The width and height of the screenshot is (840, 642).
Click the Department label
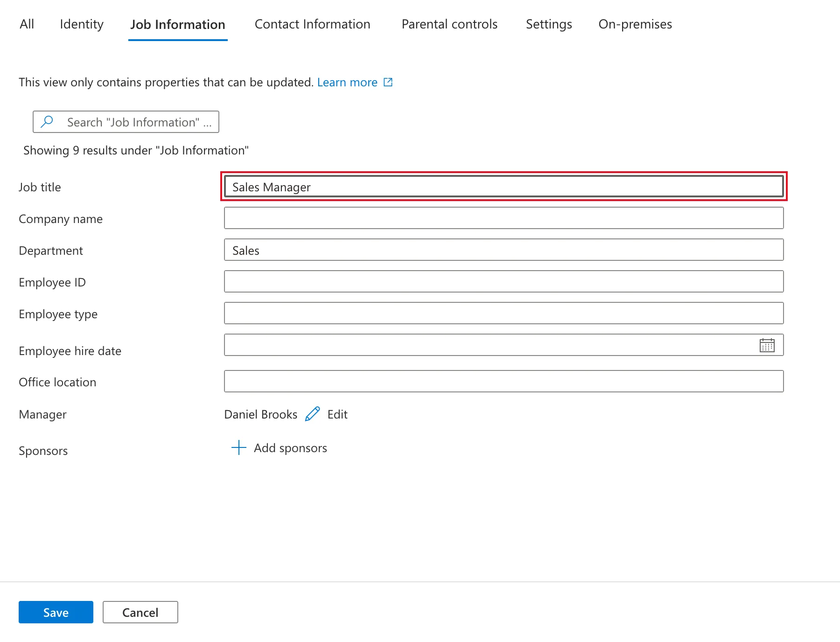(x=51, y=251)
